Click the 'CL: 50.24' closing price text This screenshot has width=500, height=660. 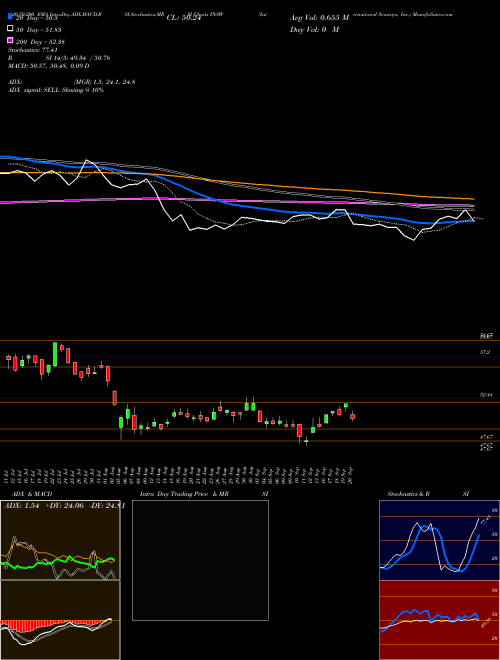(x=184, y=18)
